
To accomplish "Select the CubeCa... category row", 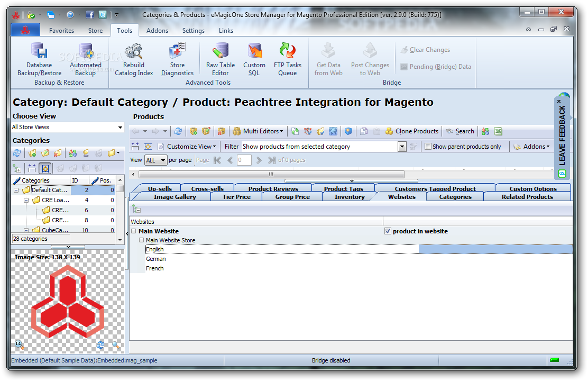I will 63,230.
